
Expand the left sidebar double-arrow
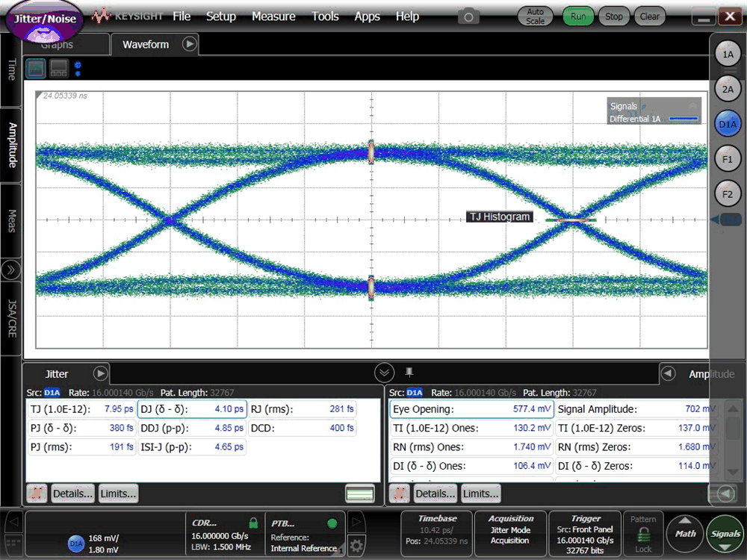point(10,270)
